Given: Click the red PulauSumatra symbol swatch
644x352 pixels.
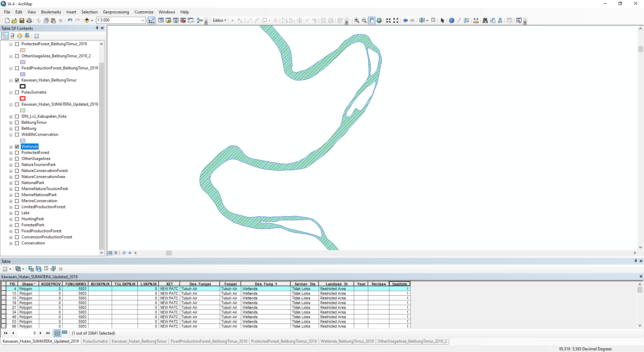Looking at the screenshot, I should [23, 99].
